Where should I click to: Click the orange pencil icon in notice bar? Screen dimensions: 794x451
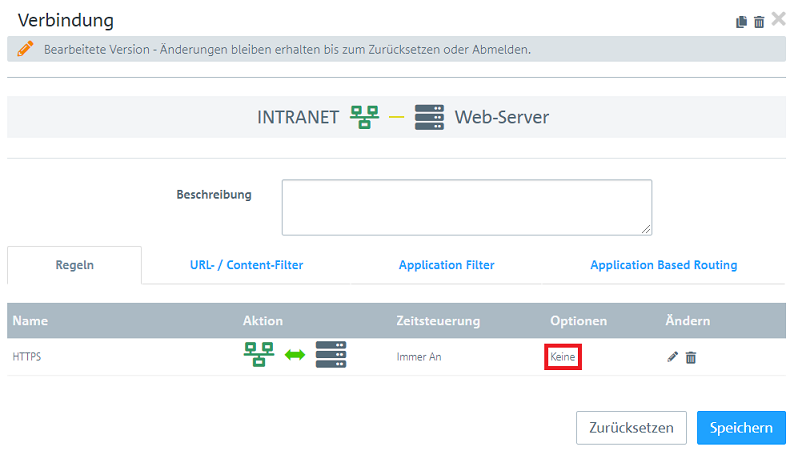[26, 49]
